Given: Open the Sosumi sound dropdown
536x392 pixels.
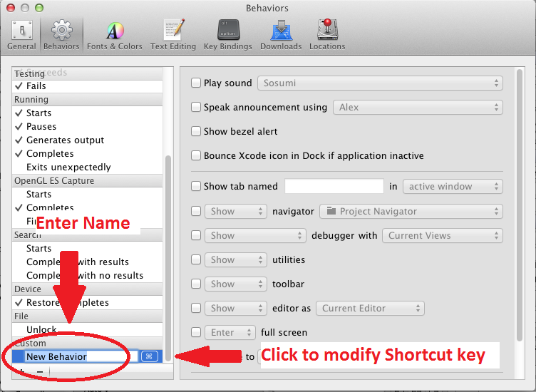Looking at the screenshot, I should point(380,83).
